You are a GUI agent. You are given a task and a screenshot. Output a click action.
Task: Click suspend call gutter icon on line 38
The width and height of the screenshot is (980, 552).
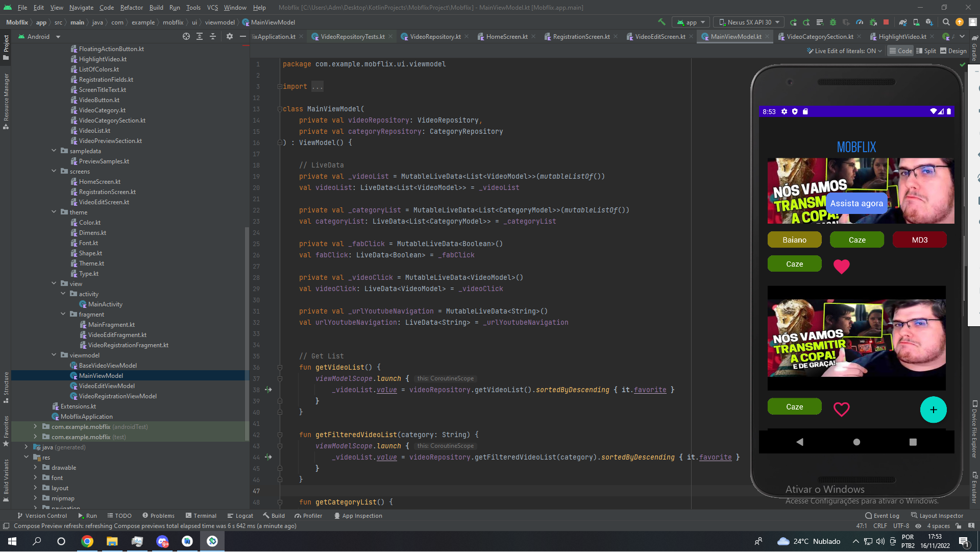(268, 390)
